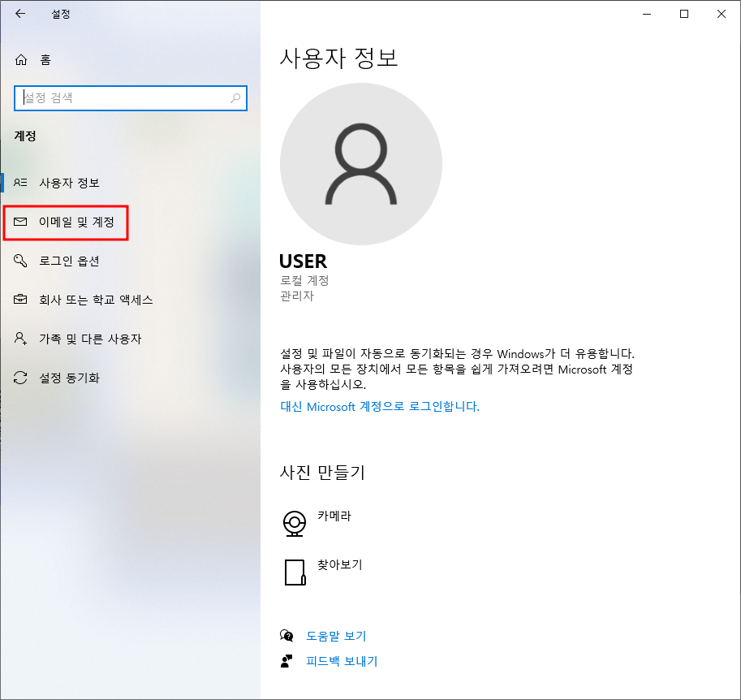The image size is (741, 700).
Task: Click the 계정 category heading in sidebar
Action: pos(25,136)
